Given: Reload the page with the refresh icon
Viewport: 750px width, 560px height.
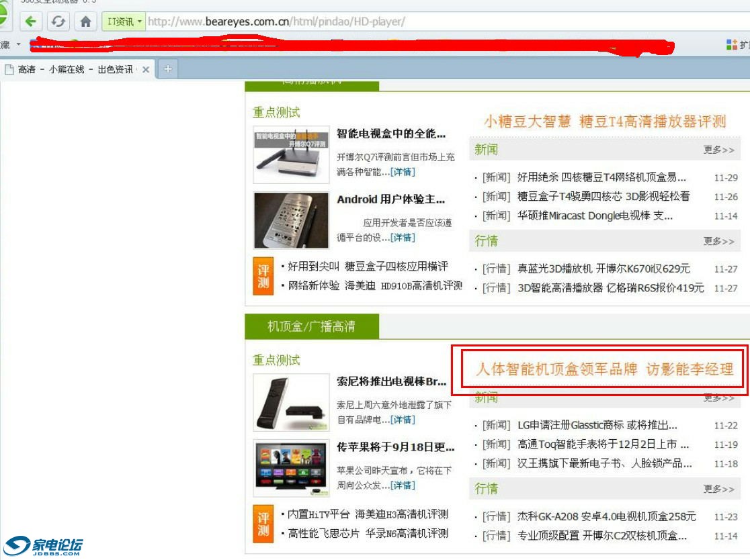Looking at the screenshot, I should tap(58, 21).
